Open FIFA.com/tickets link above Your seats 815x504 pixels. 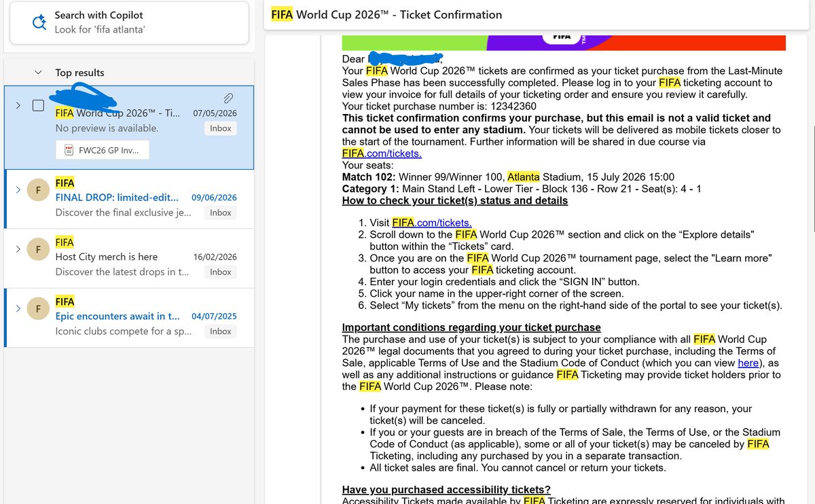click(x=382, y=154)
